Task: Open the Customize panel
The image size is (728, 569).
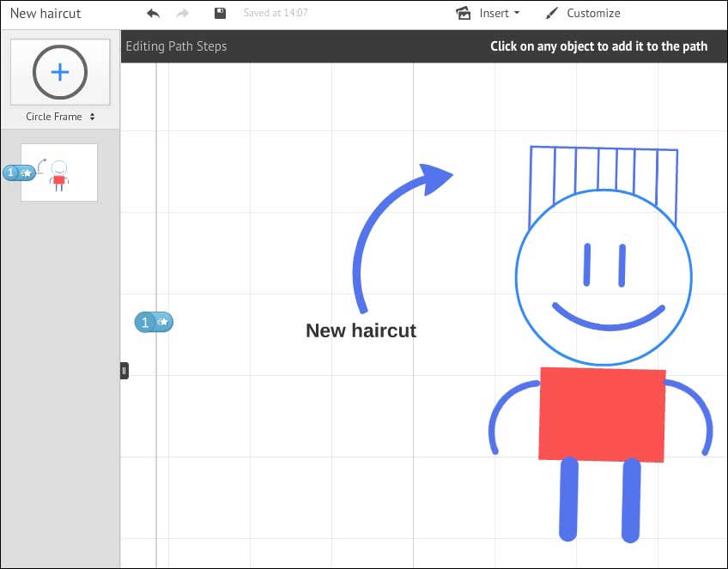Action: pyautogui.click(x=592, y=13)
